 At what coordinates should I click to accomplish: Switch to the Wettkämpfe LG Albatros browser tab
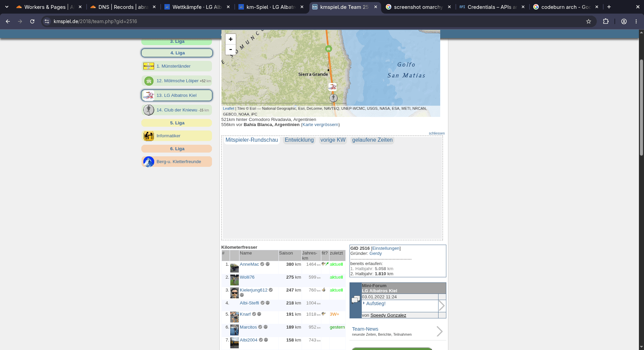196,7
